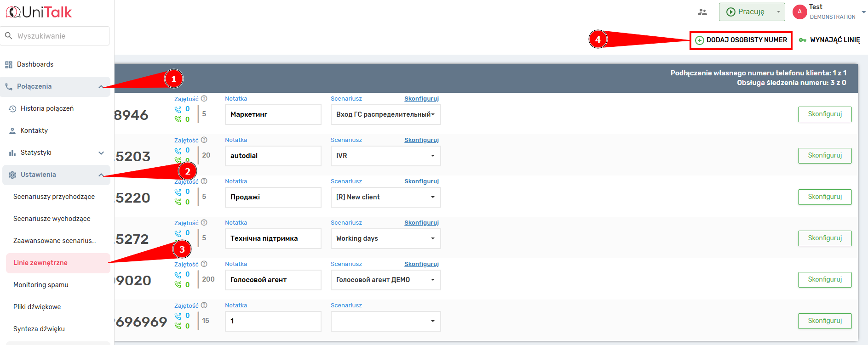868x345 pixels.
Task: Open scenario dropdown showing Working days
Action: pos(385,238)
